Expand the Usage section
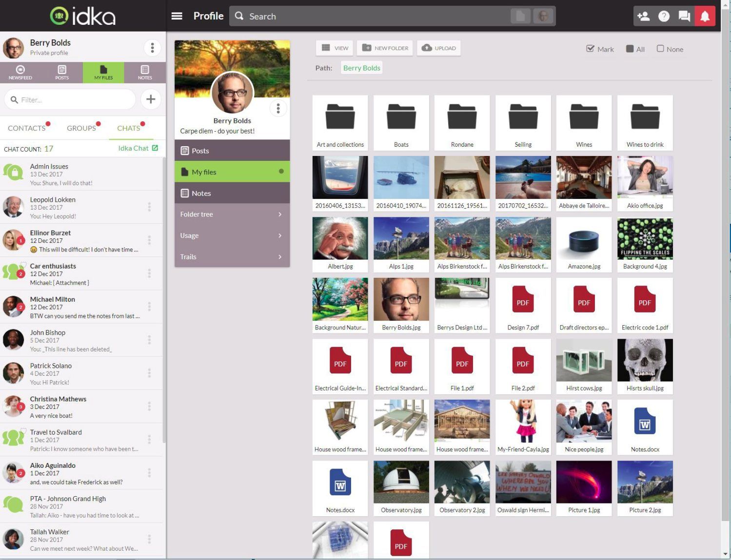The width and height of the screenshot is (731, 560). (x=232, y=235)
